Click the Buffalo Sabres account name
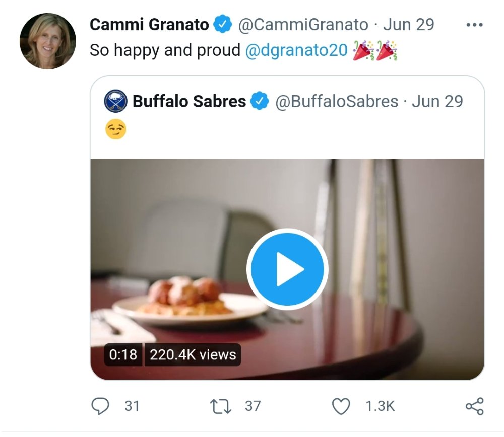Viewport: 504px width, 437px height. click(x=189, y=101)
